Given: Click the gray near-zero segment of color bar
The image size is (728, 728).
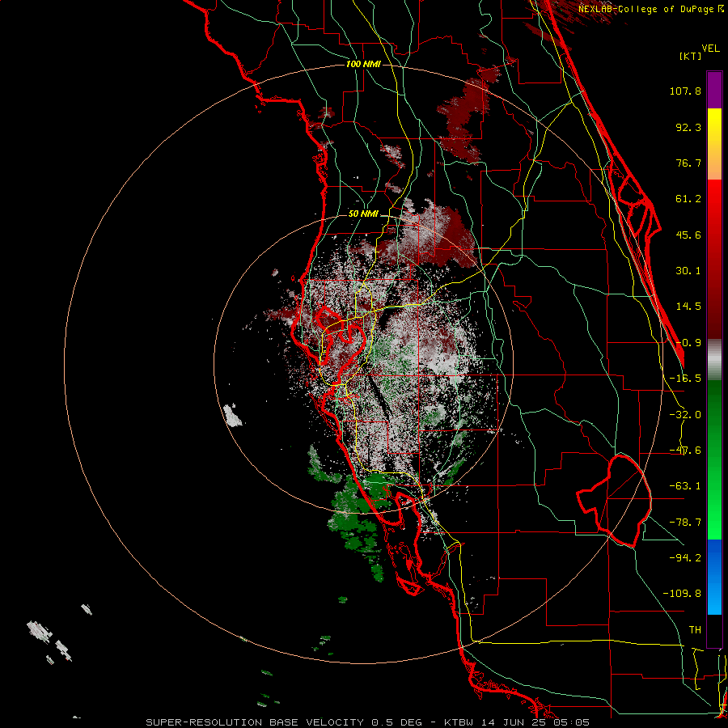Looking at the screenshot, I should tap(714, 360).
